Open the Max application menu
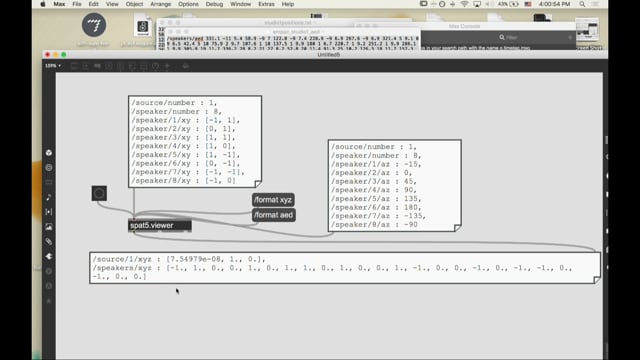The height and width of the screenshot is (360, 640). pyautogui.click(x=59, y=4)
